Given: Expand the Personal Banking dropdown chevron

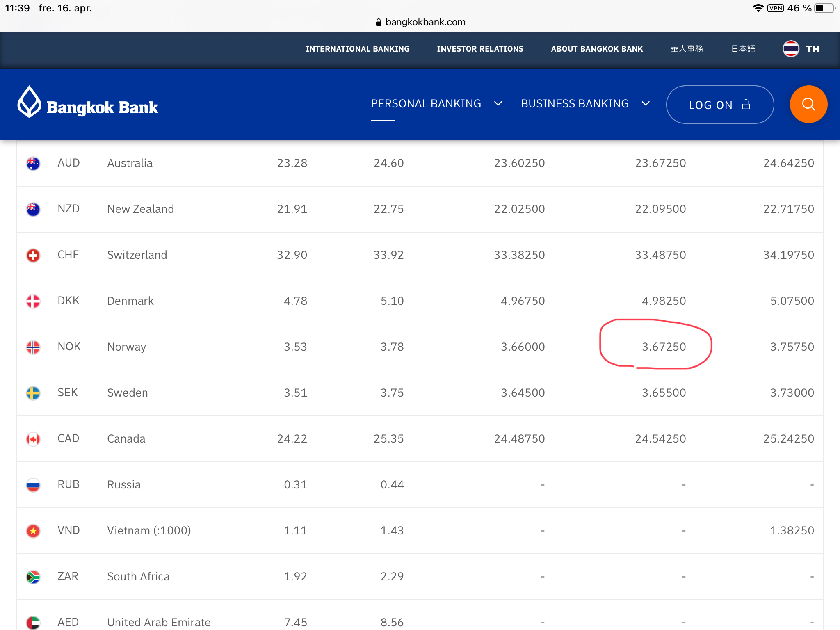Looking at the screenshot, I should pos(498,104).
